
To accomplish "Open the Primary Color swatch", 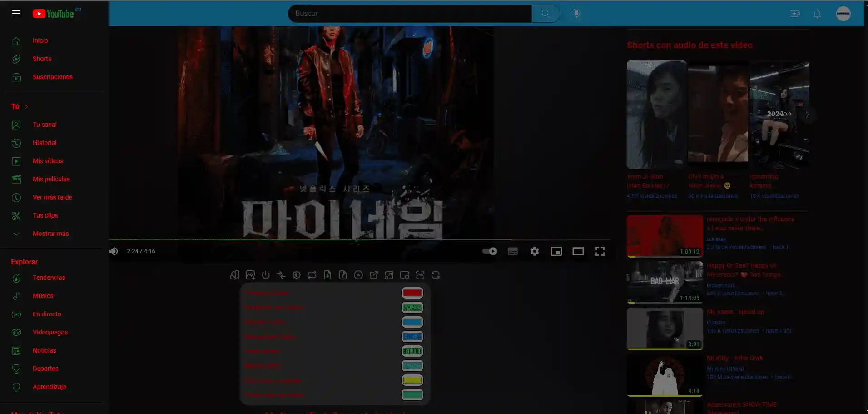I will [x=412, y=293].
